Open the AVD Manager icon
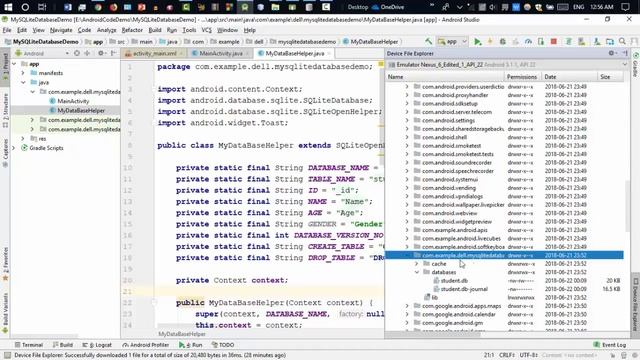 582,41
